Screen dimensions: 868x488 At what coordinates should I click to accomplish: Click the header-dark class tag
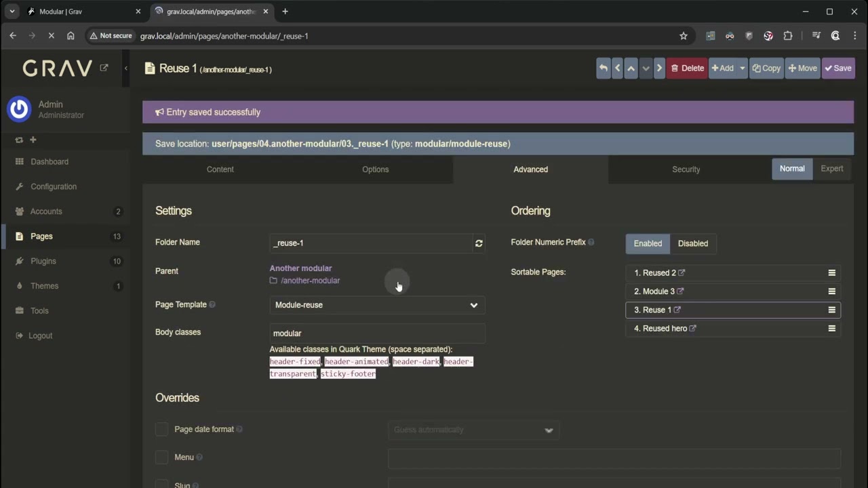tap(416, 362)
